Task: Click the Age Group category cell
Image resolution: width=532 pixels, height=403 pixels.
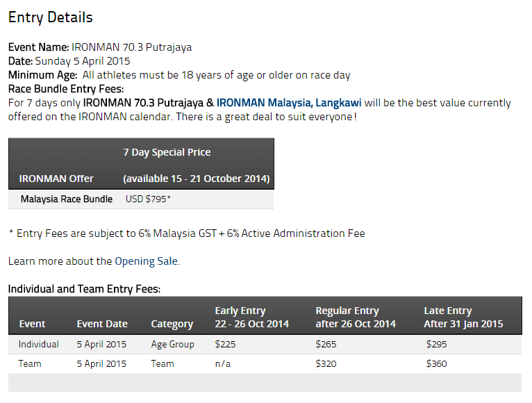Action: coord(172,344)
